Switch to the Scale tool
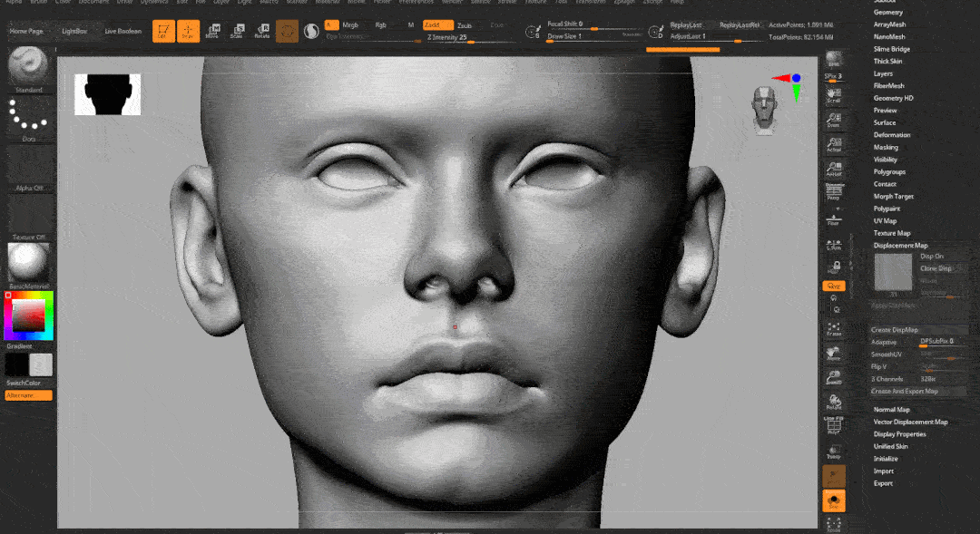Screen dimensions: 980x534 [237, 32]
